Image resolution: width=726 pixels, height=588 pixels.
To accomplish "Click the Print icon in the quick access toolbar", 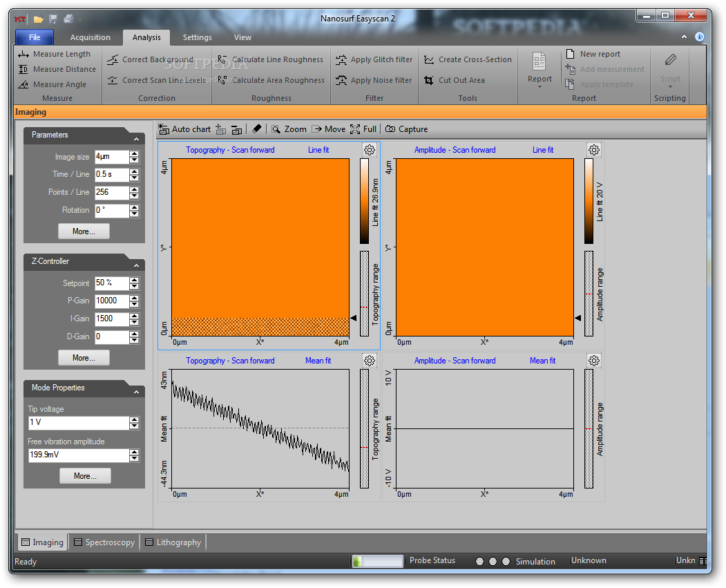I will point(68,19).
